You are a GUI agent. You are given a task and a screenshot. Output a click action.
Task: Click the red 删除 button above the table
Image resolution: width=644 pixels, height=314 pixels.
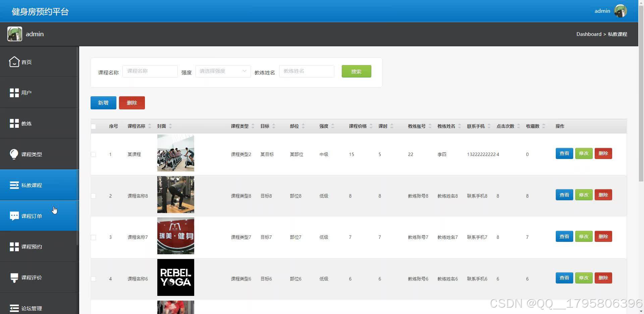(132, 103)
